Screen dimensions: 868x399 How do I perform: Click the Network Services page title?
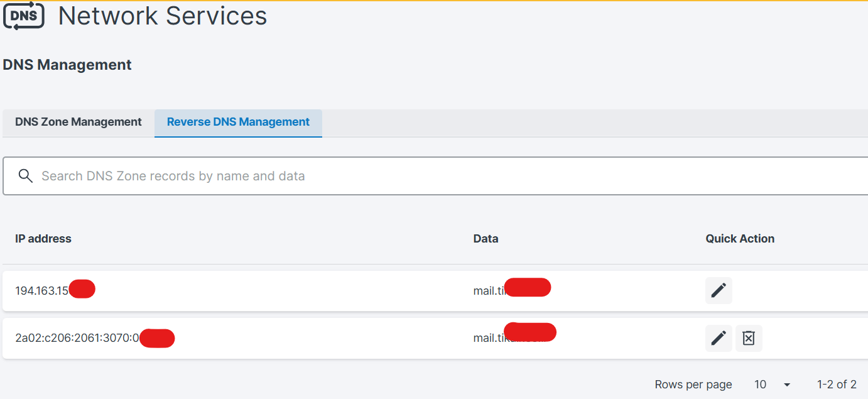point(163,16)
